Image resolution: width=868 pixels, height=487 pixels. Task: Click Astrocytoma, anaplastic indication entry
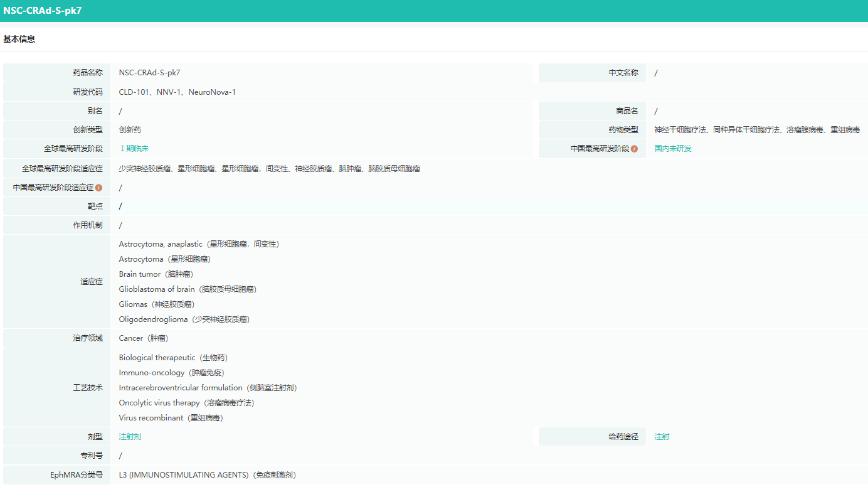(198, 244)
